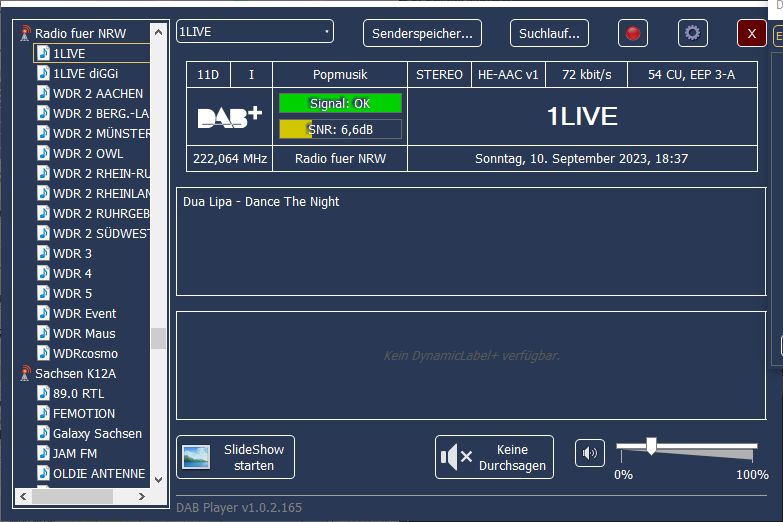
Task: Click the music note icon for WDR 3
Action: tap(44, 253)
